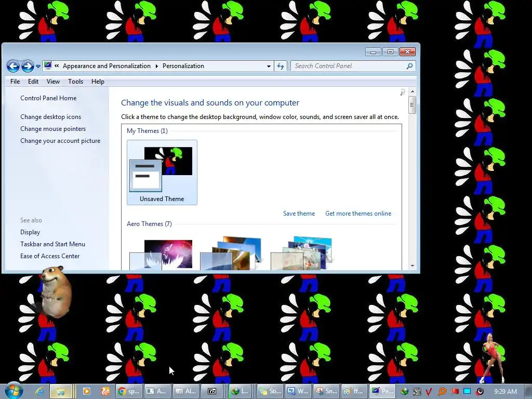
Task: Click the search magnifier icon
Action: click(409, 66)
